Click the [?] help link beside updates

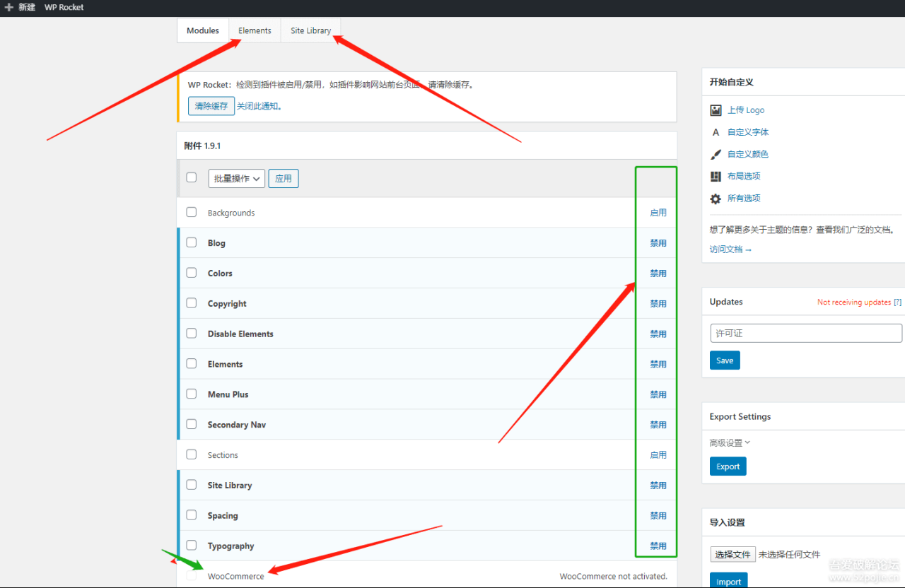click(898, 302)
